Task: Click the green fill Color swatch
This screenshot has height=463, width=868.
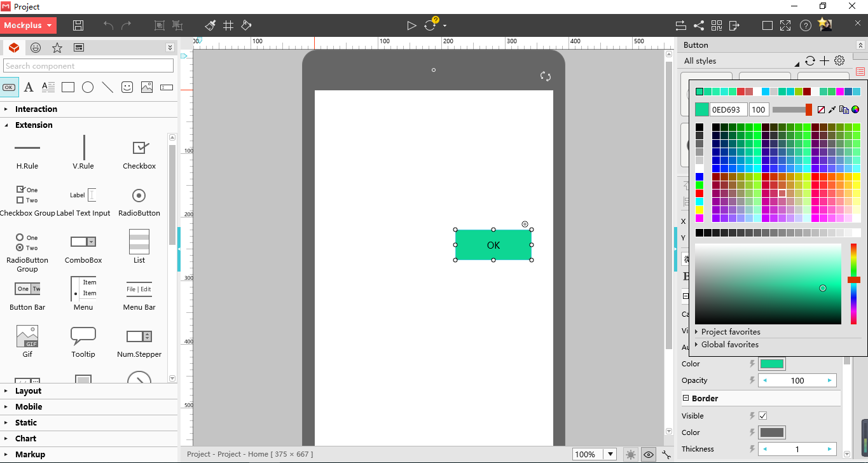Action: (772, 364)
